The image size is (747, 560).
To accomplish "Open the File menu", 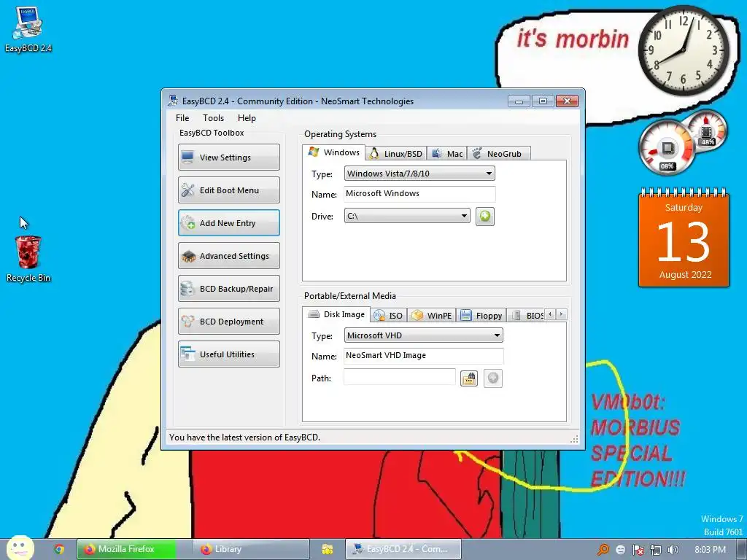I will coord(182,118).
